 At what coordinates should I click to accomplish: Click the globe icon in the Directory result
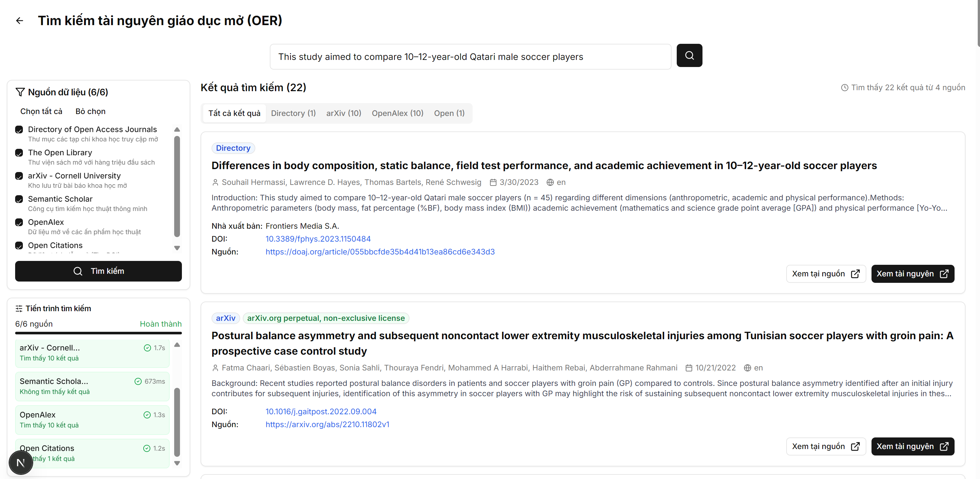click(x=550, y=182)
